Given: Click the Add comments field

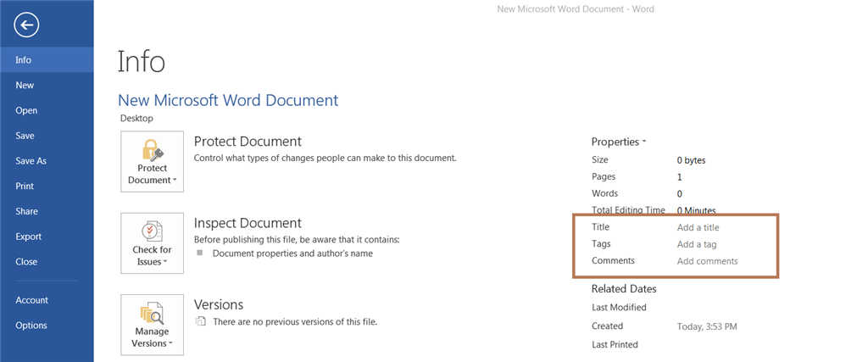Looking at the screenshot, I should pos(708,261).
